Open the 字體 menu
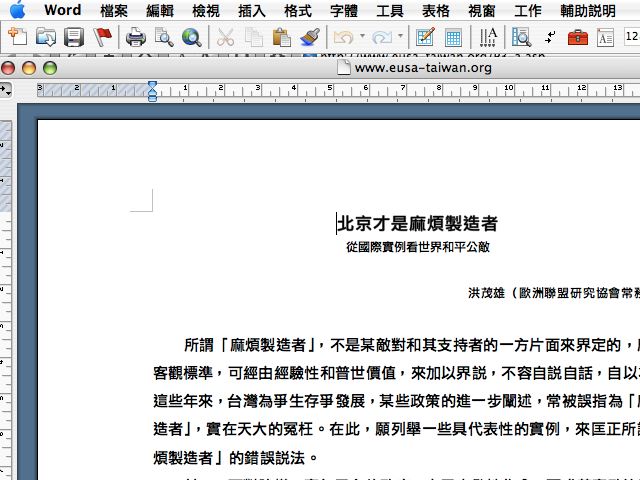The height and width of the screenshot is (480, 640). pos(344,10)
